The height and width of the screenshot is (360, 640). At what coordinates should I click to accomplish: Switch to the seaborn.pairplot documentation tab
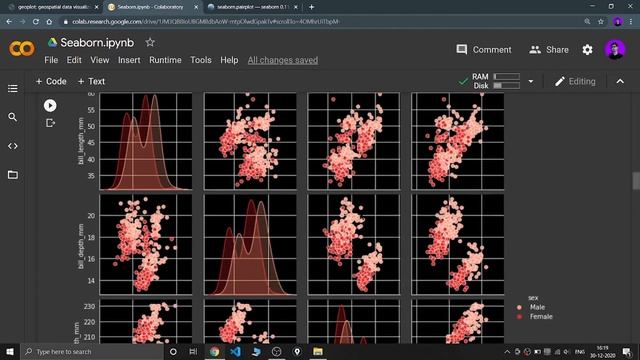coord(253,7)
